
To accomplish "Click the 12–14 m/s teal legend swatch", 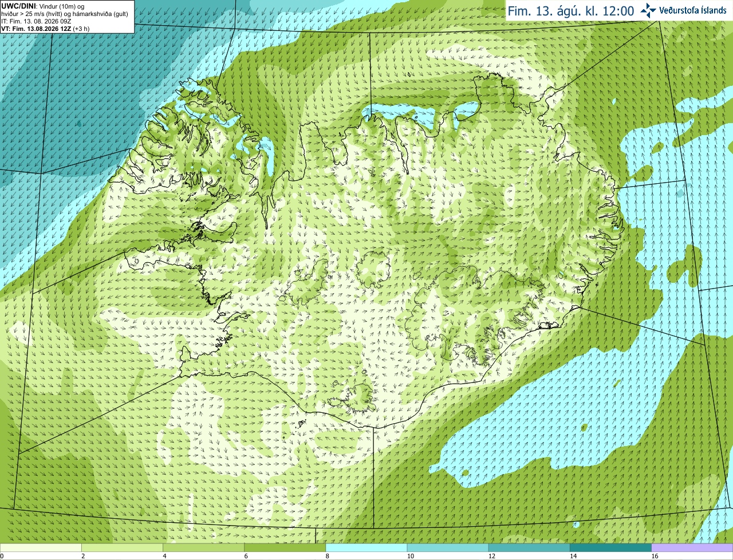I will coord(529,547).
